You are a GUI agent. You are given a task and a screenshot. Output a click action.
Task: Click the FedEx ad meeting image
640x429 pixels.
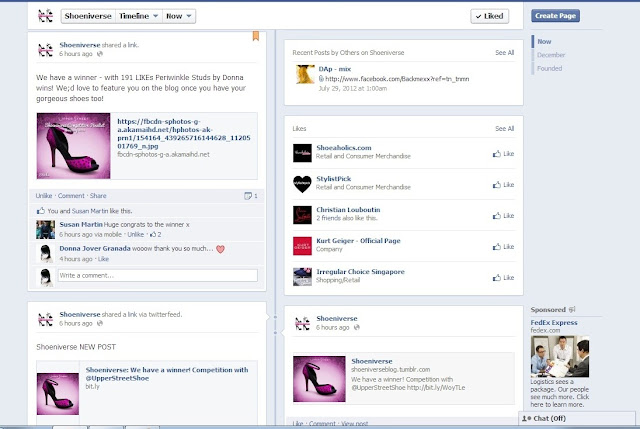coord(560,356)
